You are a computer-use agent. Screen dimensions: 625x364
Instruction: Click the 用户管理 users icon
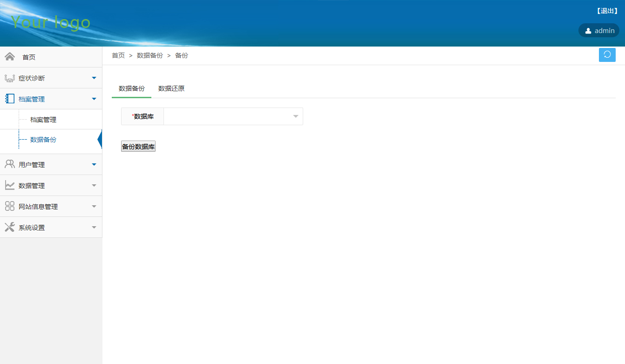[10, 164]
